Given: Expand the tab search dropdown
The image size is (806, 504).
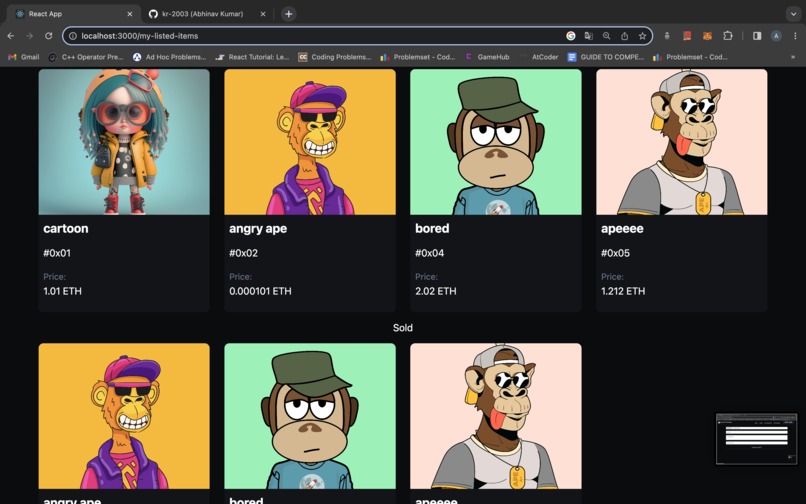Looking at the screenshot, I should point(793,14).
